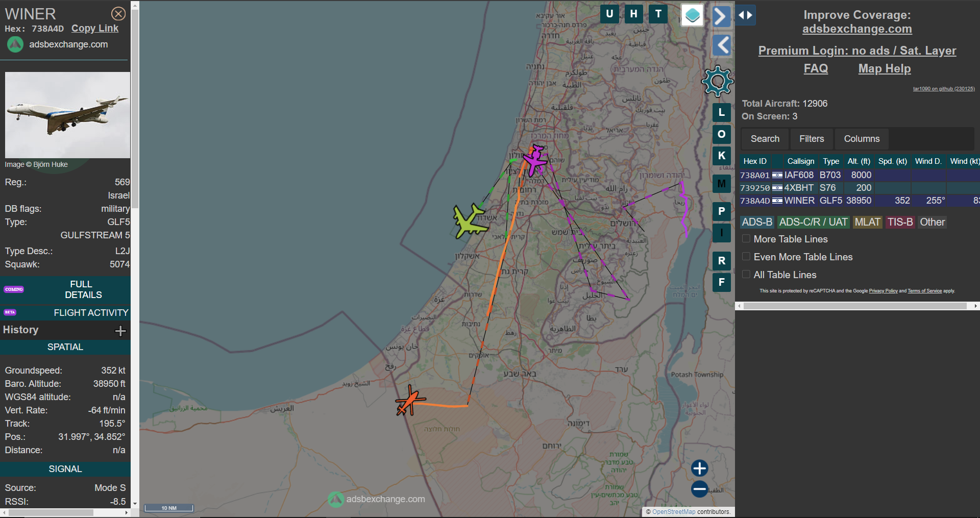Click the U map toggle button
This screenshot has height=518, width=980.
609,14
